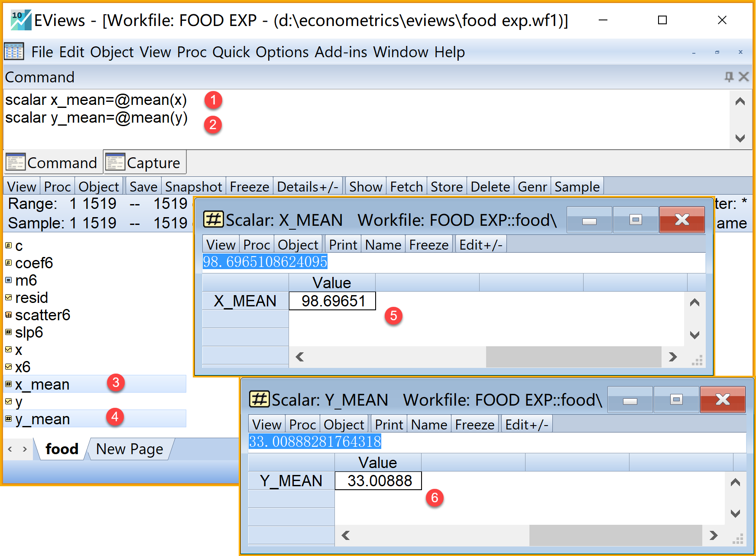Viewport: 756px width, 556px height.
Task: Close the Command panel with X icon
Action: [x=743, y=77]
